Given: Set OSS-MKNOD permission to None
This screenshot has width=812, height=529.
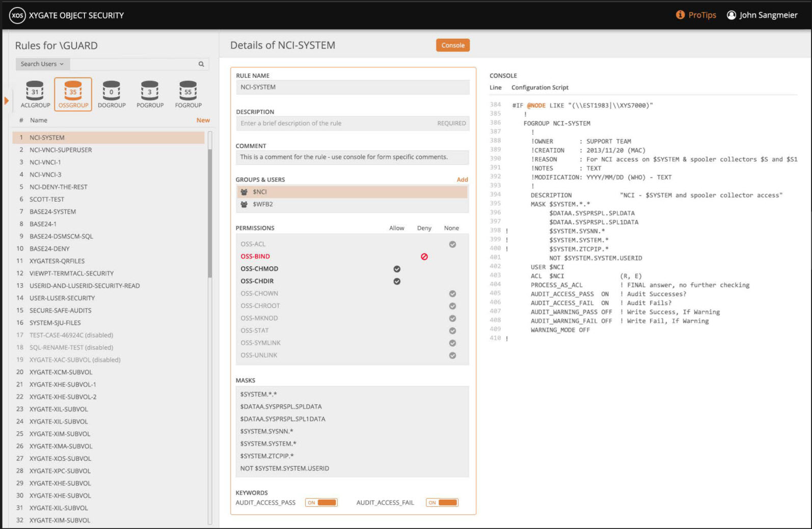Looking at the screenshot, I should [x=452, y=318].
